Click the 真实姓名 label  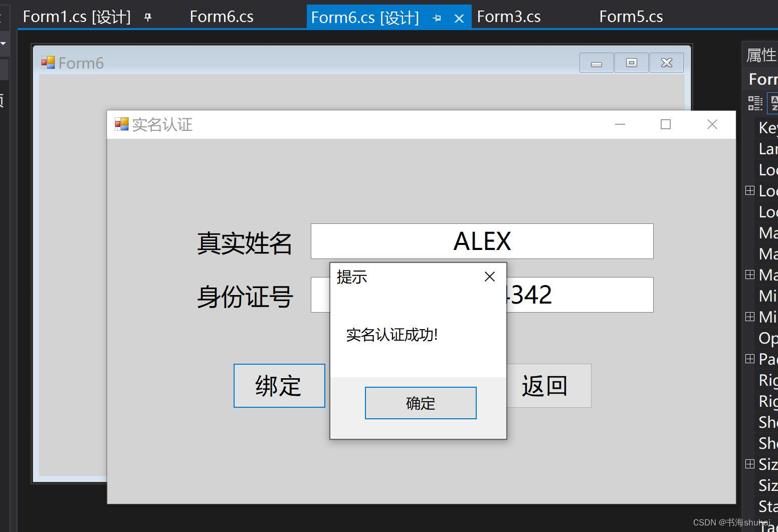click(244, 243)
